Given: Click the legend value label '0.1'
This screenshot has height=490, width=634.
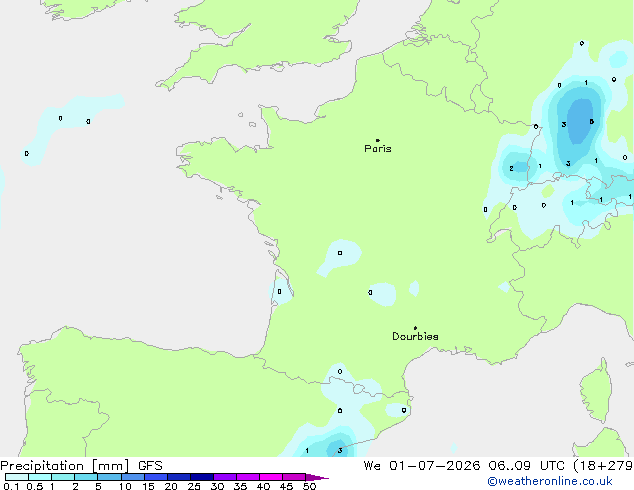Looking at the screenshot, I should (11, 486).
